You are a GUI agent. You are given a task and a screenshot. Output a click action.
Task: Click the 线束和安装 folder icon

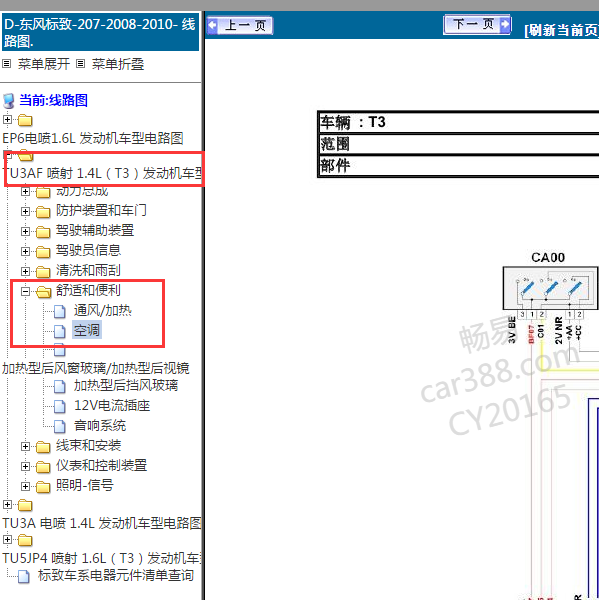tap(43, 447)
